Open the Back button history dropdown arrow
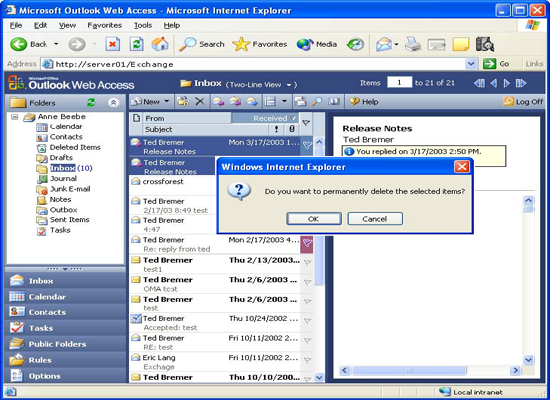The image size is (550, 400). pyautogui.click(x=56, y=44)
